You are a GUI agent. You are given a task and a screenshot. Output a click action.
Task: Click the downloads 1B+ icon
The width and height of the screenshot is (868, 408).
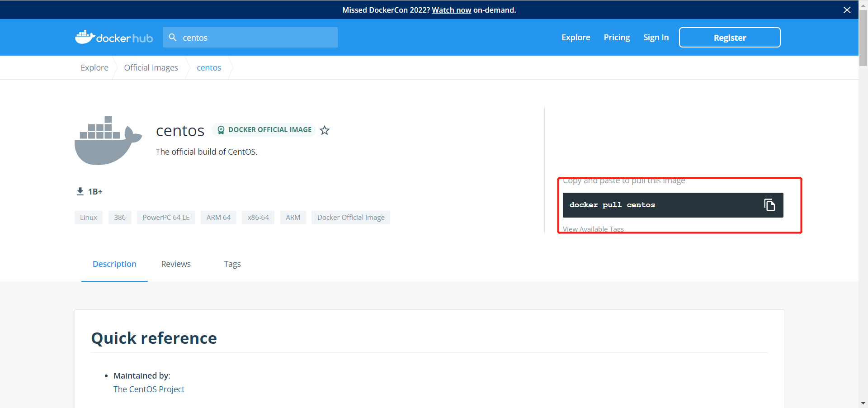click(80, 191)
